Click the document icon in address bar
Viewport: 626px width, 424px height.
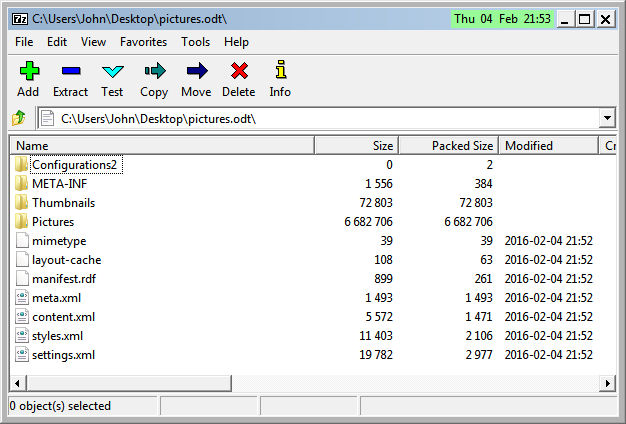pos(47,119)
